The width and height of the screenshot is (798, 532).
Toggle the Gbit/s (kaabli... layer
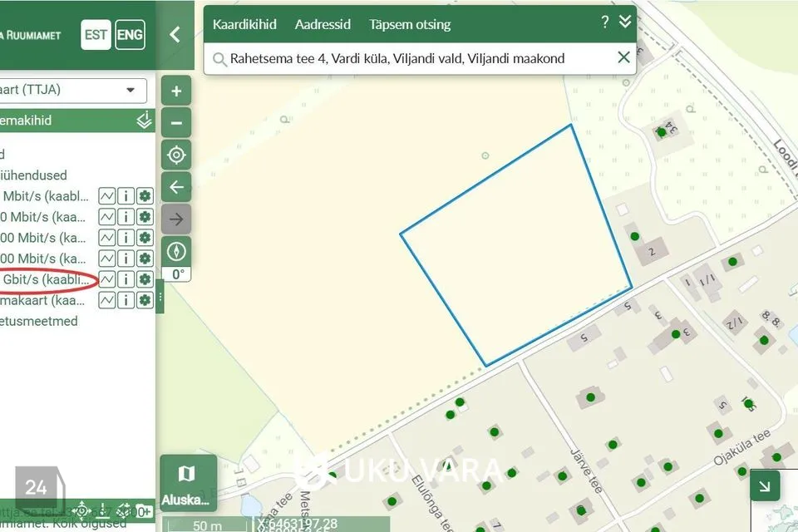pyautogui.click(x=46, y=279)
